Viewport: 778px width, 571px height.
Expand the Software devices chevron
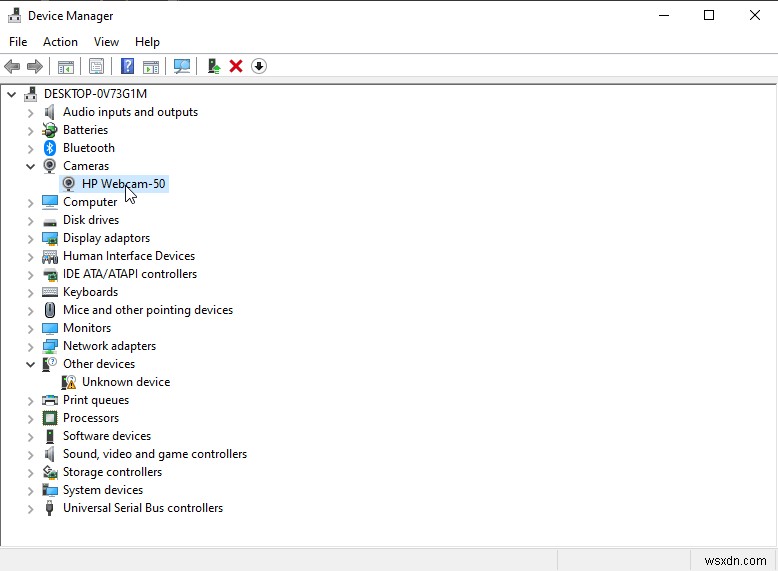30,437
